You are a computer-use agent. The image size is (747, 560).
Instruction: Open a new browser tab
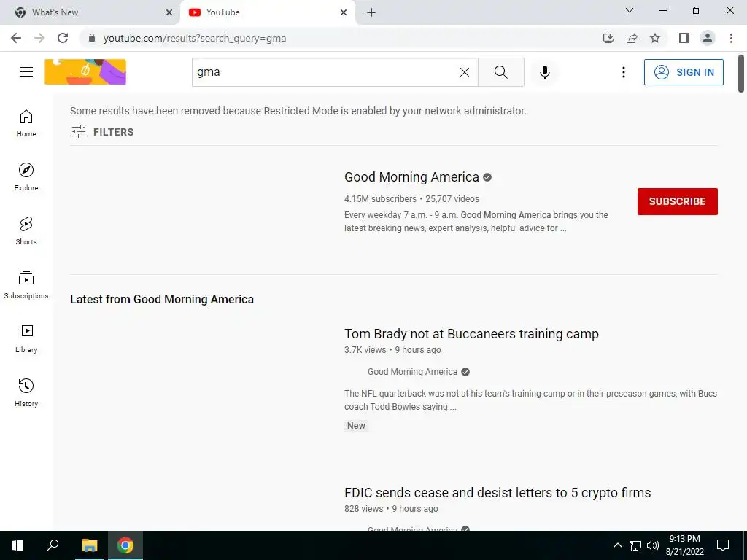coord(371,12)
